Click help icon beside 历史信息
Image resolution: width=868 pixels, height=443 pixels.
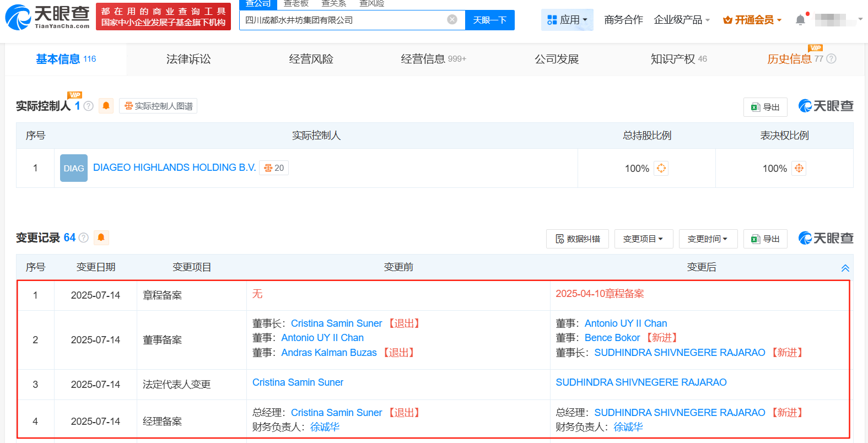pyautogui.click(x=832, y=59)
